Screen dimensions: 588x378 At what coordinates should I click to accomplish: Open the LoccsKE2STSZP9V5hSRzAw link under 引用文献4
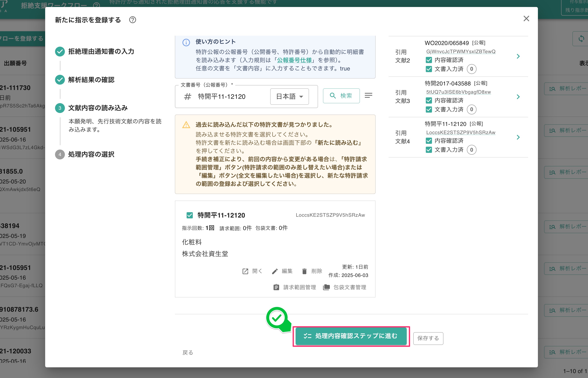coord(461,133)
